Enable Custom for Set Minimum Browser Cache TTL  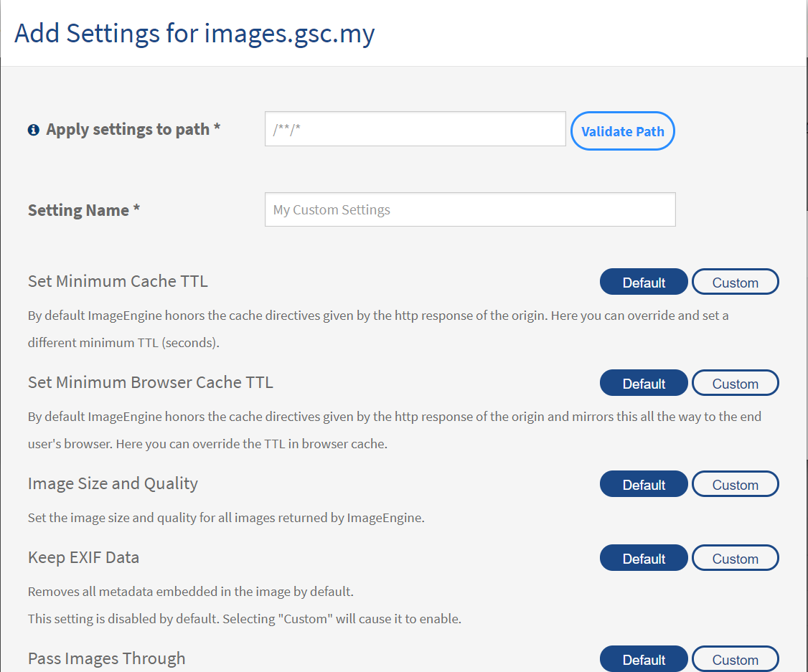pos(735,384)
